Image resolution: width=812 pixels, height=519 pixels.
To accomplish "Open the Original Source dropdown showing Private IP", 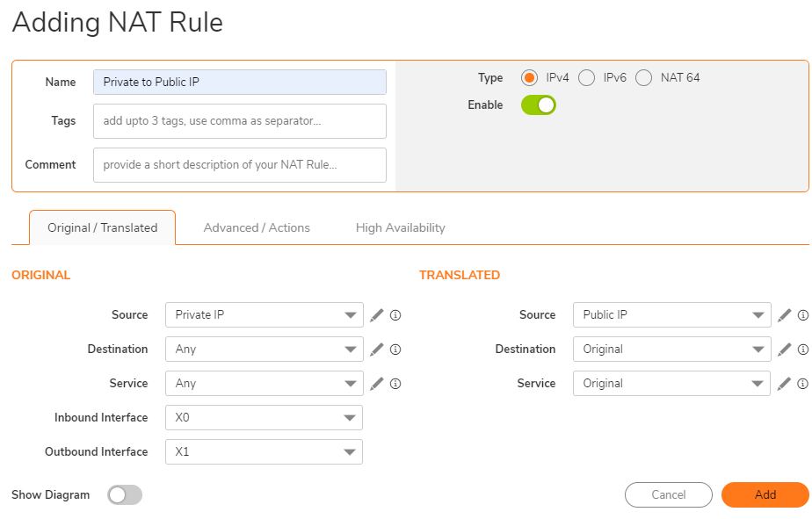I will [264, 315].
